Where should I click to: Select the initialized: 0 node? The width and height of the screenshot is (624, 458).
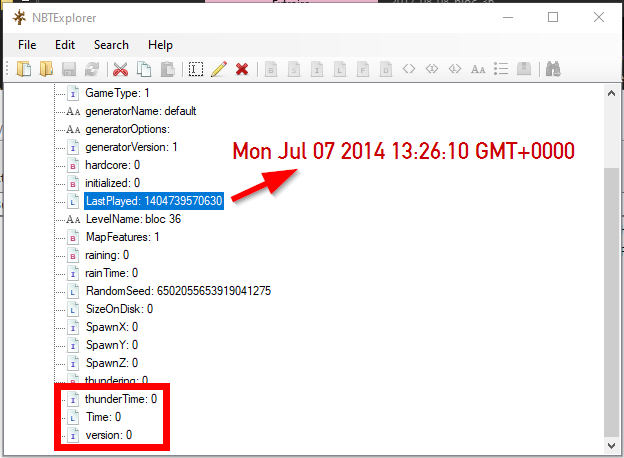pos(113,183)
